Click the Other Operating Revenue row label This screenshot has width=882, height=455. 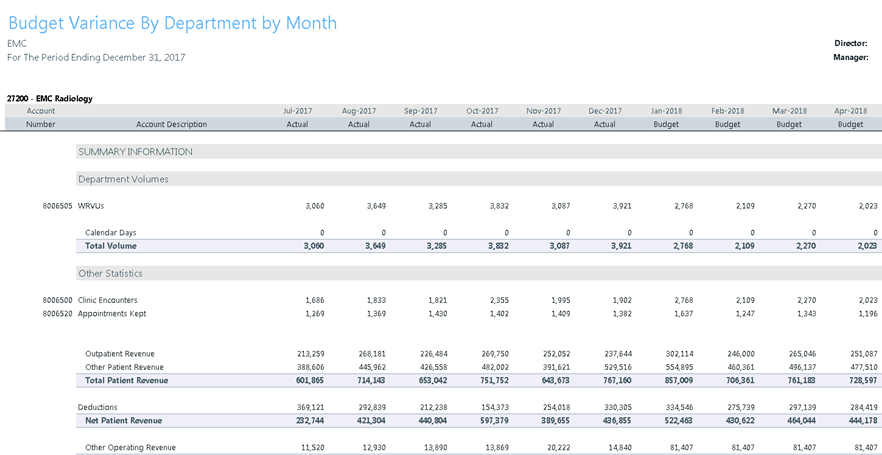click(x=130, y=447)
